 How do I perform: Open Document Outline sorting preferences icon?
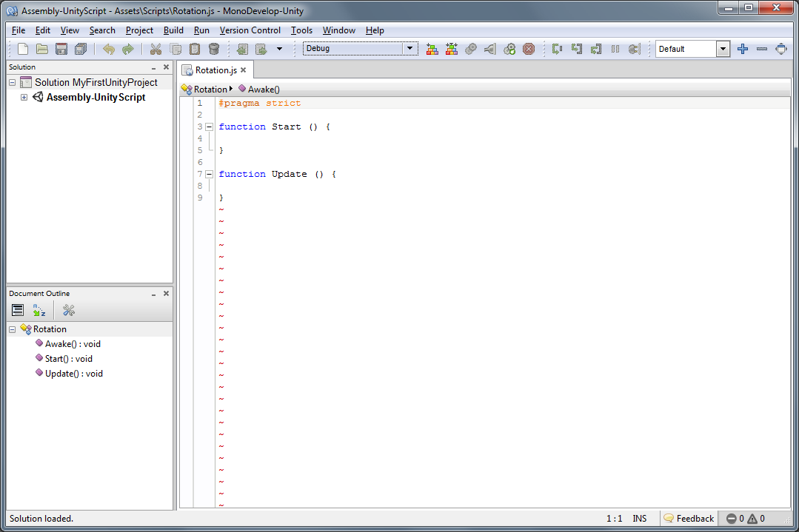coord(69,310)
